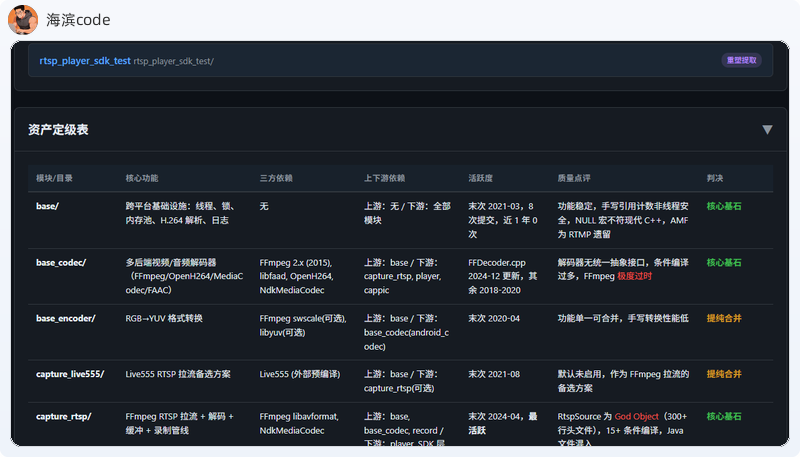Click the red 极度过时 text
The width and height of the screenshot is (800, 457).
click(x=634, y=276)
